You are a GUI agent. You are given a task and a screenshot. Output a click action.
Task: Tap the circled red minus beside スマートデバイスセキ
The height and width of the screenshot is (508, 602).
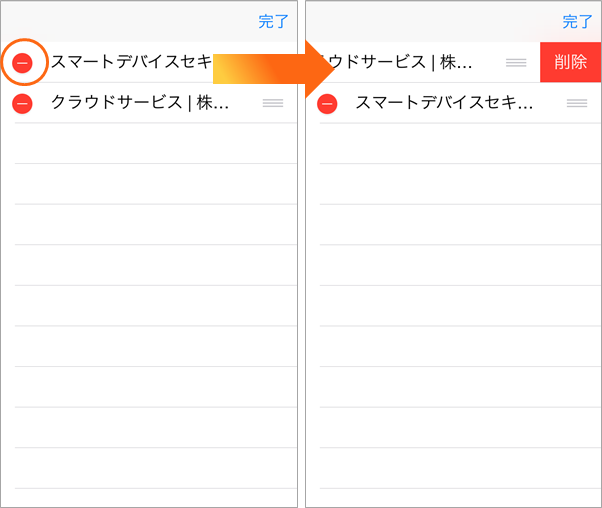tap(22, 63)
